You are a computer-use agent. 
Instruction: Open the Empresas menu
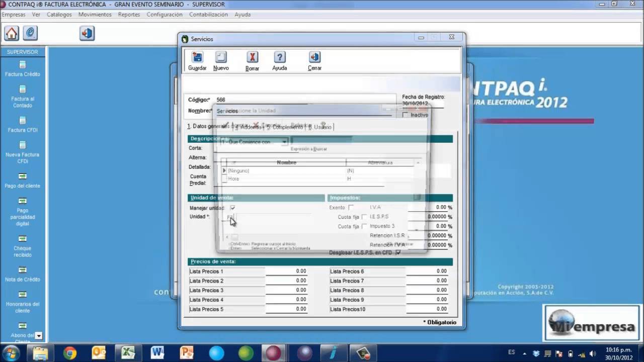[x=14, y=15]
